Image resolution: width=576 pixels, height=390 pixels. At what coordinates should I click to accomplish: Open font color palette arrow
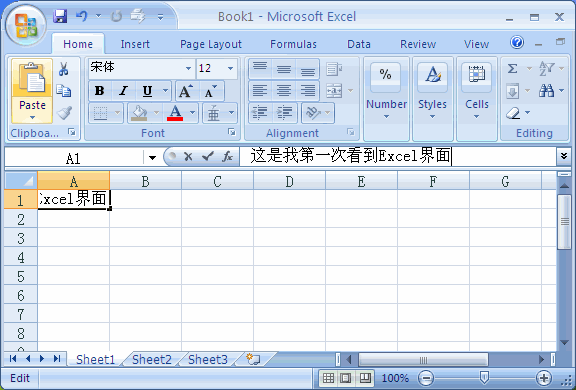pos(192,113)
